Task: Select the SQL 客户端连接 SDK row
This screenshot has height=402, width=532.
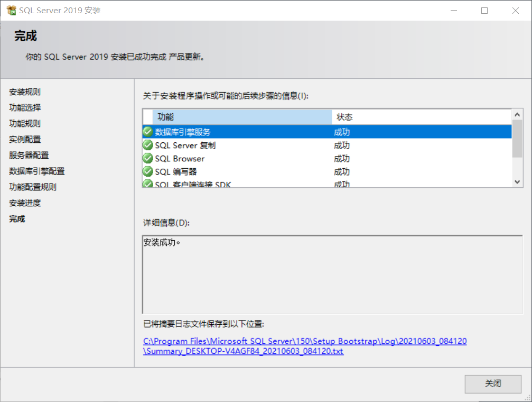Action: click(x=327, y=183)
